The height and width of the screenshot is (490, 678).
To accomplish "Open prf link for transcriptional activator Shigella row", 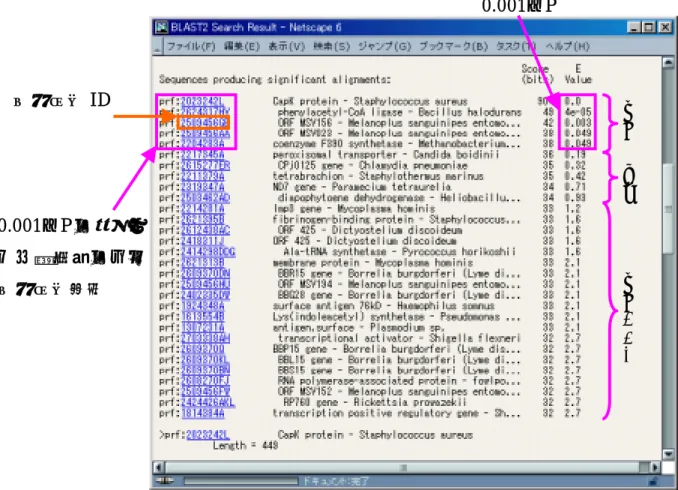I will (x=205, y=338).
